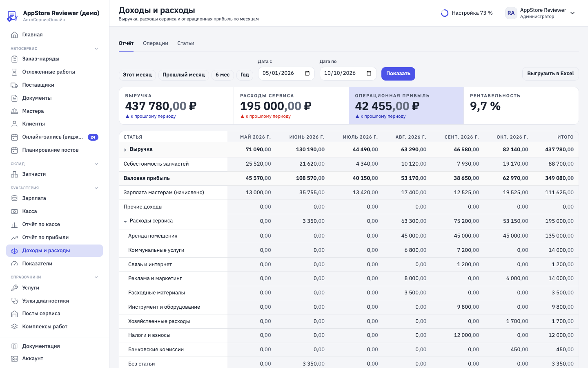
Task: Select the 6 мес period button
Action: point(223,75)
